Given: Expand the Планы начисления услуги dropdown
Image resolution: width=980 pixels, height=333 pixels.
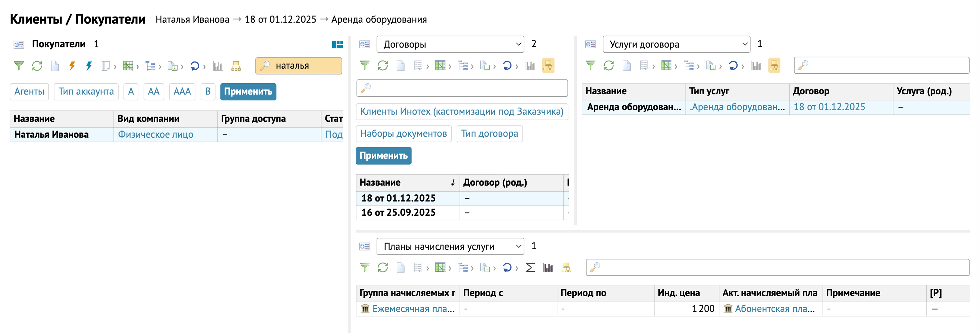Looking at the screenshot, I should click(450, 246).
